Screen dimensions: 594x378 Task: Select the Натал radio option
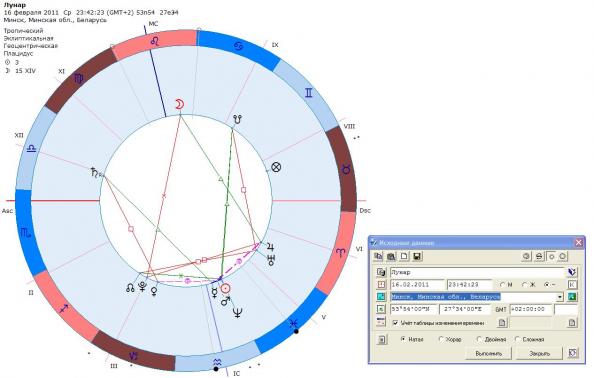[403, 339]
